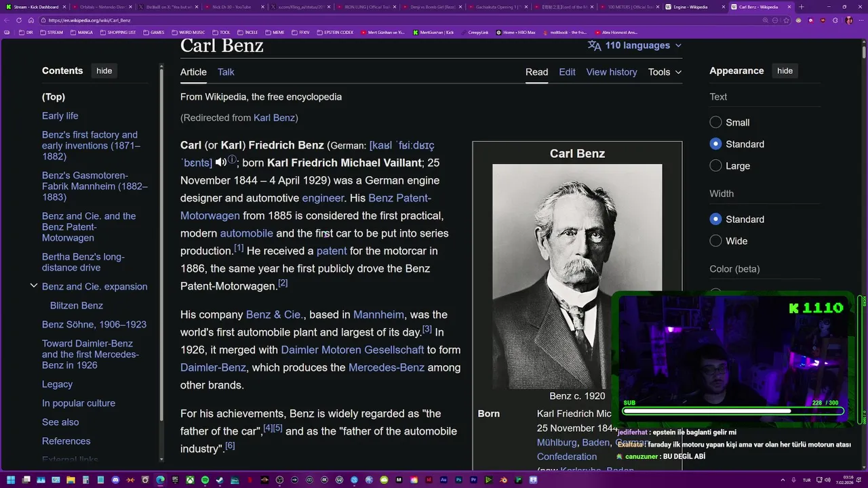
Task: Open Microsoft Edge taskbar icon
Action: pyautogui.click(x=160, y=480)
